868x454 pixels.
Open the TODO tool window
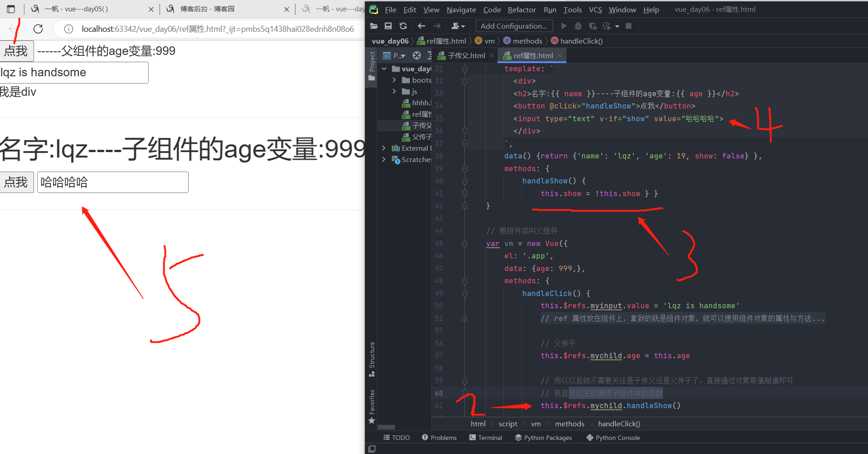click(397, 438)
